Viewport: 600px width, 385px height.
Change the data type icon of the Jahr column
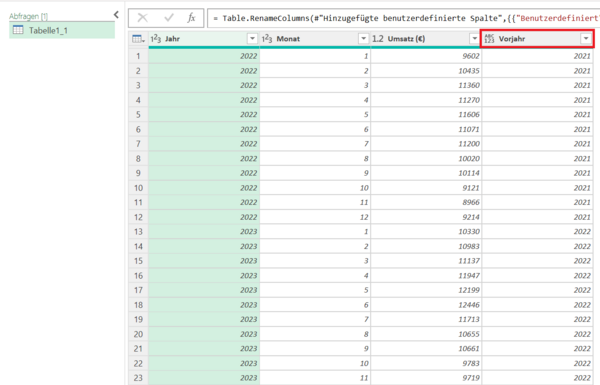pyautogui.click(x=156, y=39)
